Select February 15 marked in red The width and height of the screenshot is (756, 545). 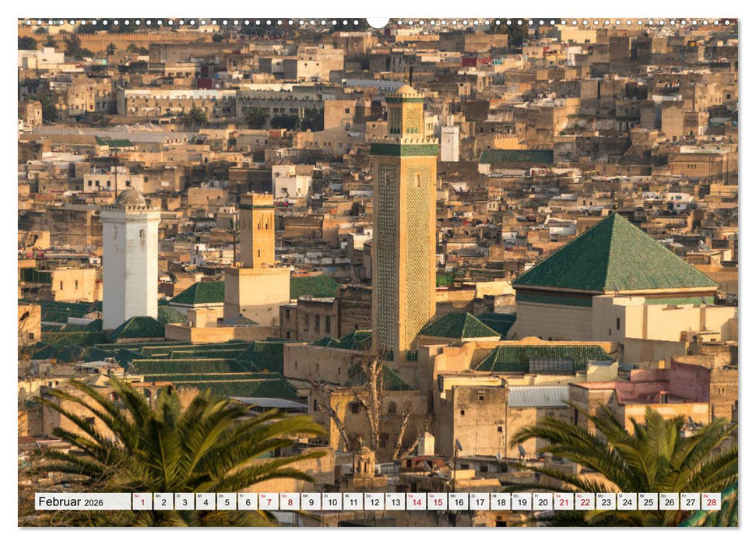[x=438, y=503]
